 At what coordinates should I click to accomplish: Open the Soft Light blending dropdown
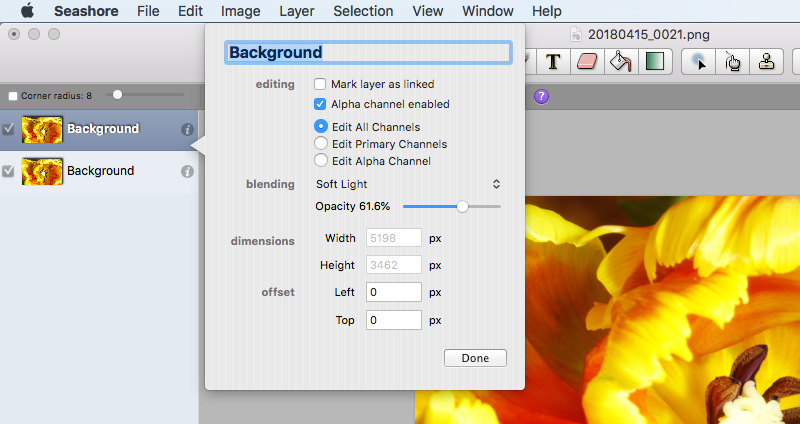pos(408,184)
